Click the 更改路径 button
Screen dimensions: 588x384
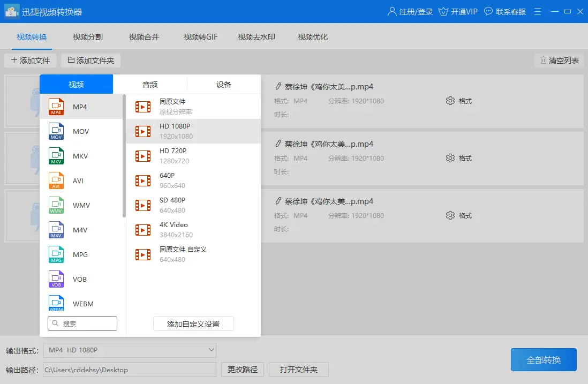(x=243, y=370)
